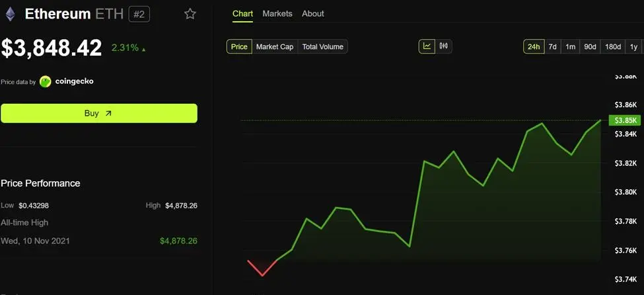Click the $3.78K axis label

pos(626,222)
